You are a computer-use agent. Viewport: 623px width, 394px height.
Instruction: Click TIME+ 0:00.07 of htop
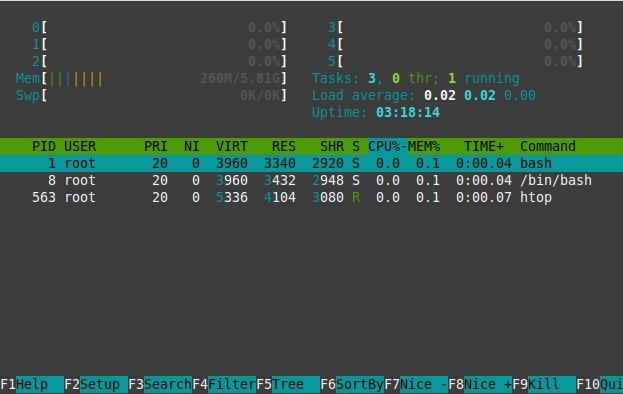click(484, 197)
